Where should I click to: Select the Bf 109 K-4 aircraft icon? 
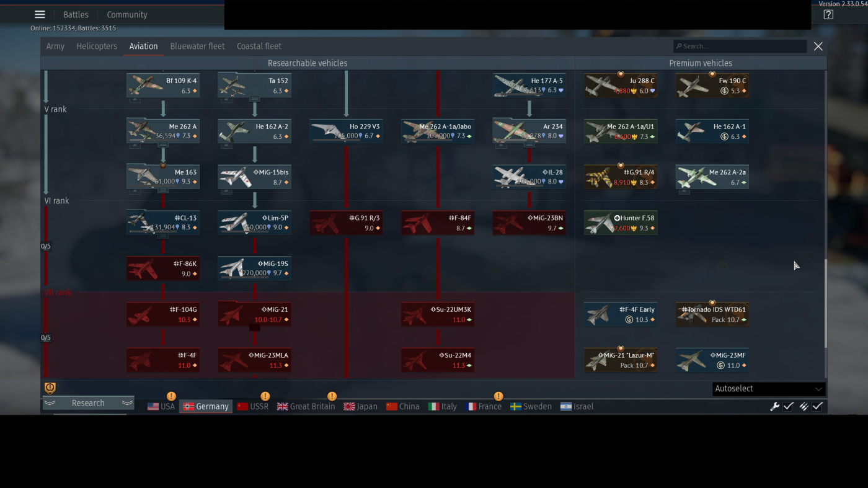coord(163,86)
